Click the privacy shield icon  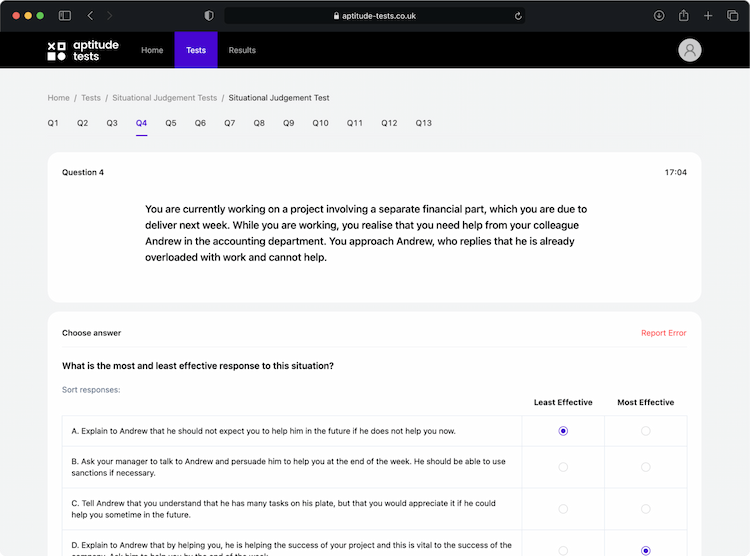[209, 16]
